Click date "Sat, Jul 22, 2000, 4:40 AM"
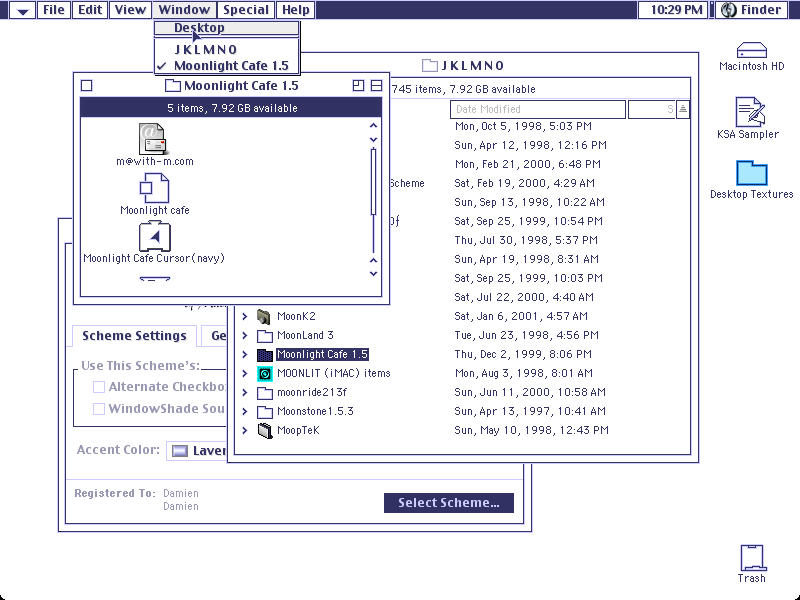 click(x=524, y=297)
